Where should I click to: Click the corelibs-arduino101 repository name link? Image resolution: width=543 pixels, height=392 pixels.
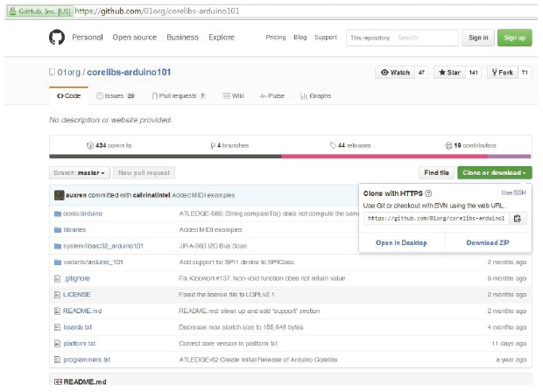pos(129,73)
